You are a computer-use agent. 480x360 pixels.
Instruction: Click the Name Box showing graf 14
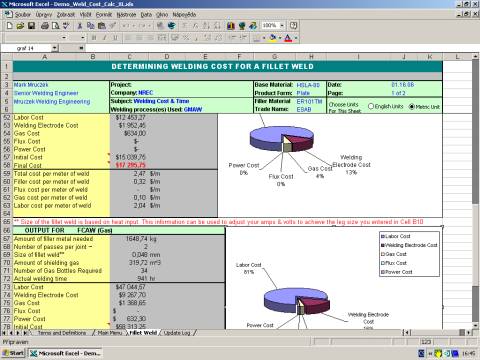26,48
